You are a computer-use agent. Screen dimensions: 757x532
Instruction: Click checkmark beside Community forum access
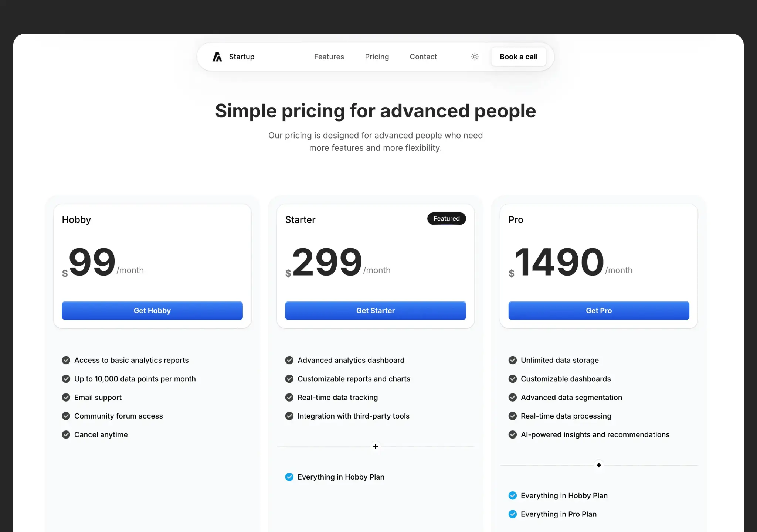tap(66, 416)
